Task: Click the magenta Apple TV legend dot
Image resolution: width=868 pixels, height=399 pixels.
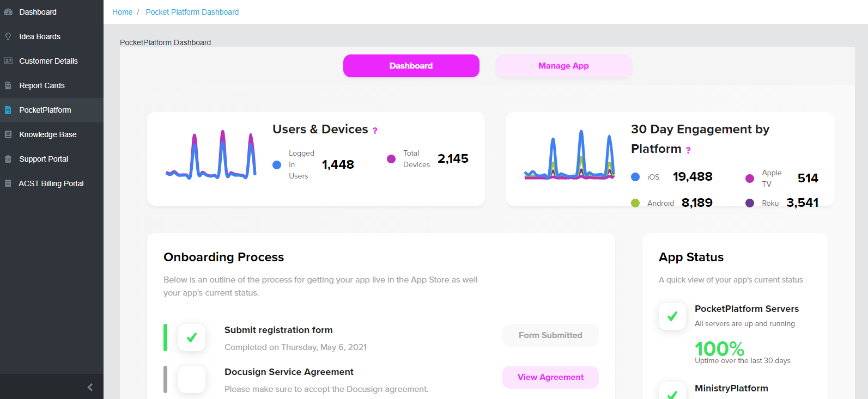Action: pos(750,179)
